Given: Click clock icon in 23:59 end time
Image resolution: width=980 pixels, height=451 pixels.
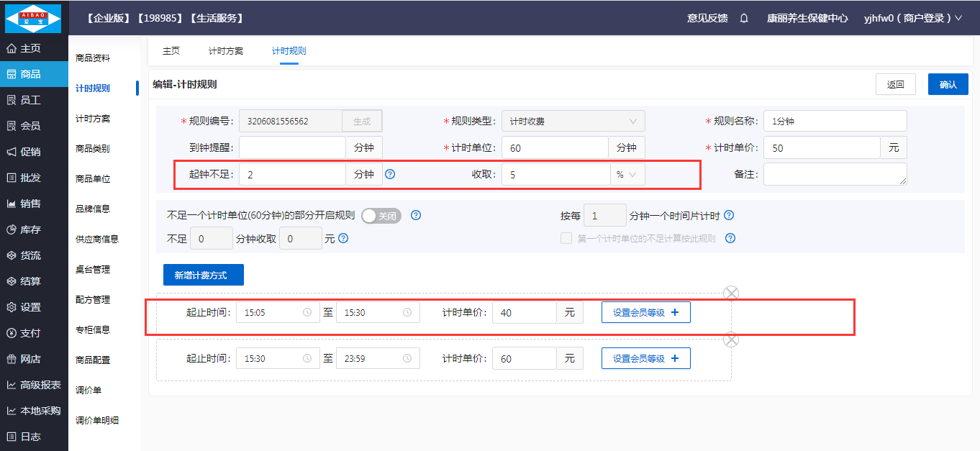Looking at the screenshot, I should point(407,358).
